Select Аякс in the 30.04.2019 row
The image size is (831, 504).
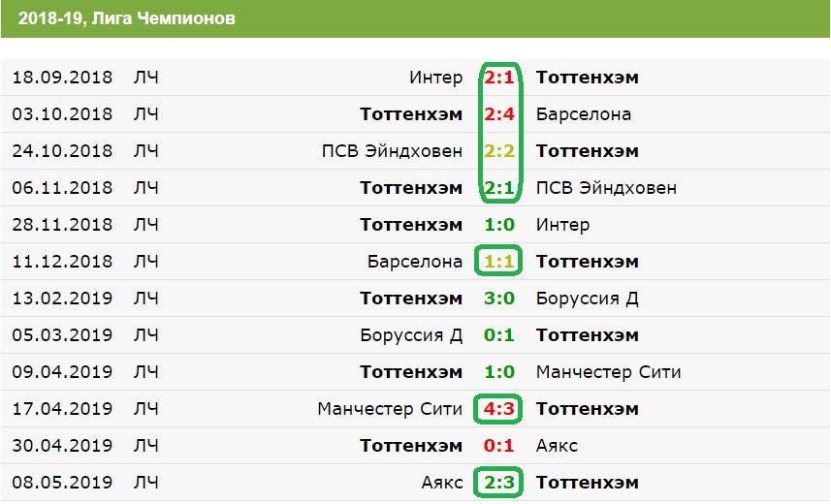click(x=557, y=446)
